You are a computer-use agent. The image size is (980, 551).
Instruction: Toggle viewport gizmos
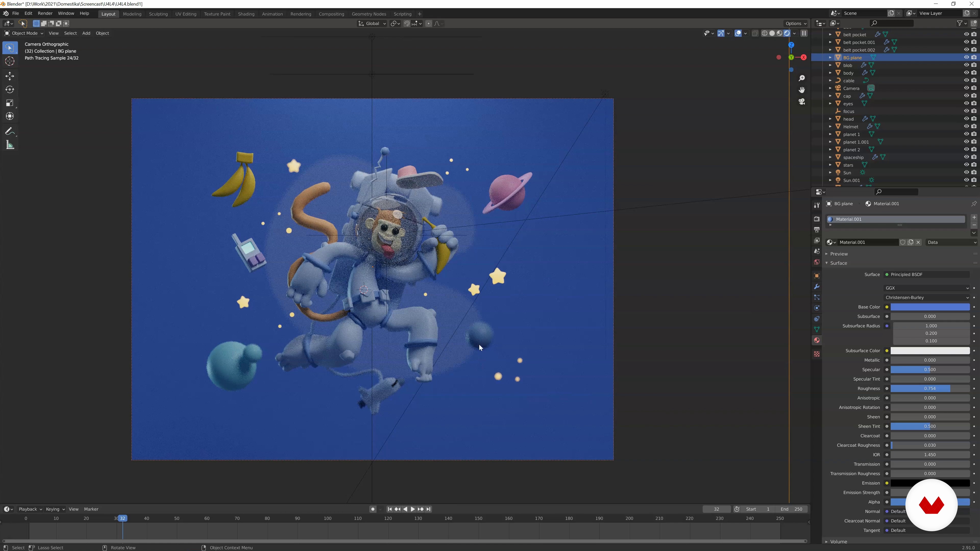click(x=721, y=33)
